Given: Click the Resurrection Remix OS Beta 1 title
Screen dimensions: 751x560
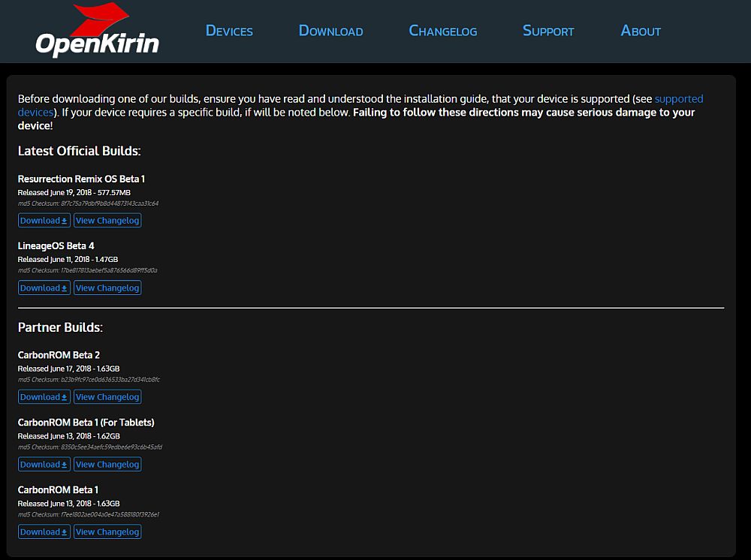Looking at the screenshot, I should 81,179.
